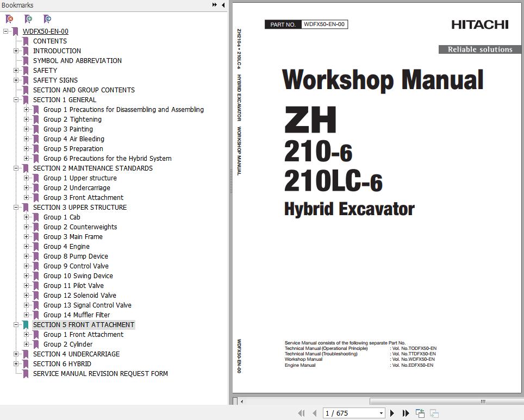Jump to Group 1 Upper structure
524x420 pixels.
(80, 178)
